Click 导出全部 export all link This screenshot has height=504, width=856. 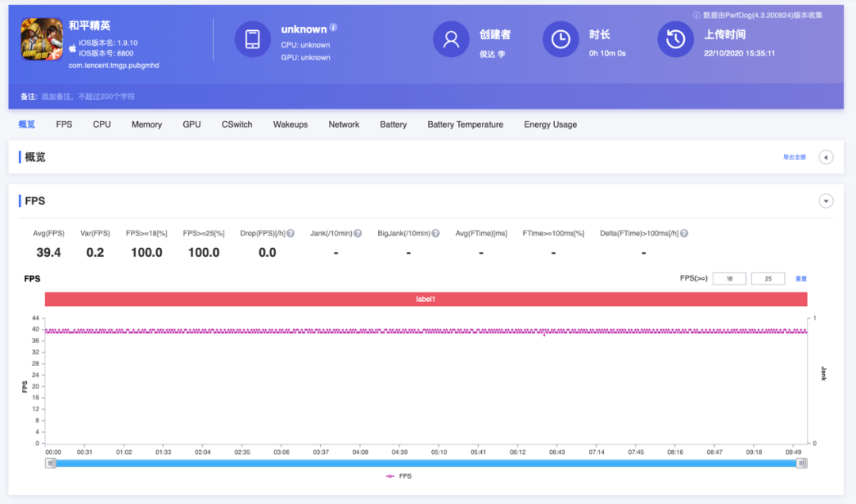point(794,157)
